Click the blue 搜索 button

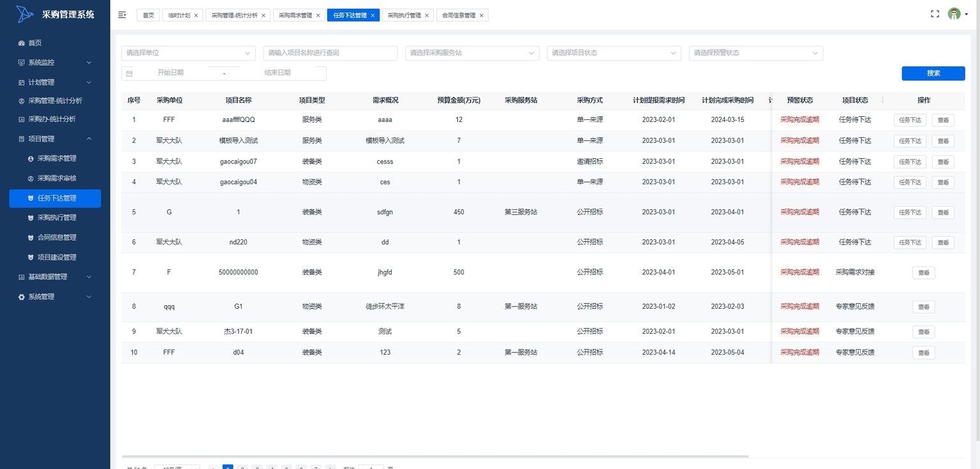point(933,73)
